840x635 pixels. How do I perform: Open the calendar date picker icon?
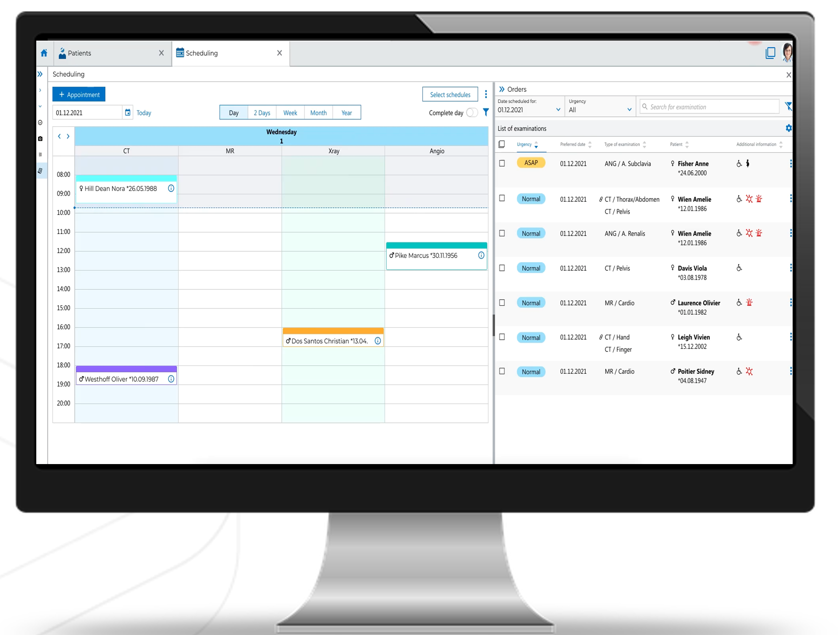coord(128,112)
